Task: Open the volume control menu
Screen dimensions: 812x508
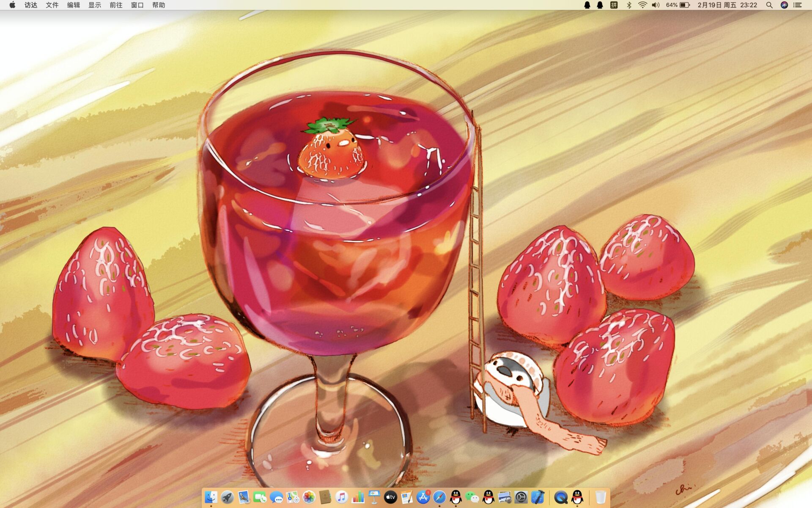Action: (656, 5)
